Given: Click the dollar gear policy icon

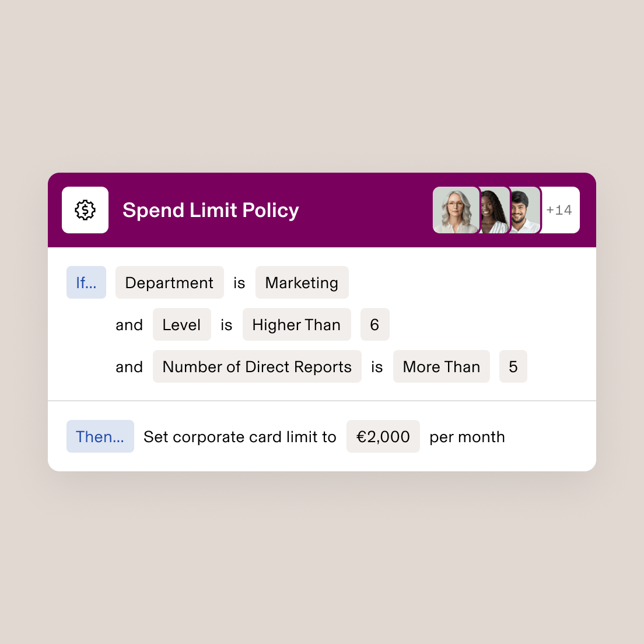Looking at the screenshot, I should point(85,210).
